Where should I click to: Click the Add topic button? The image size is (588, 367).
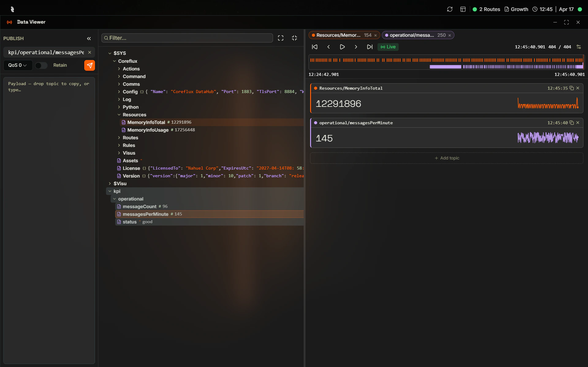(x=447, y=158)
